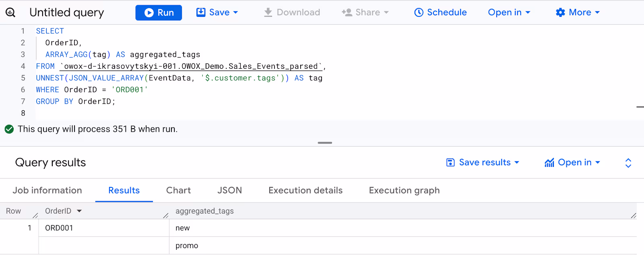Image resolution: width=644 pixels, height=255 pixels.
Task: Open the OrderID column sort dropdown arrow
Action: (79, 211)
